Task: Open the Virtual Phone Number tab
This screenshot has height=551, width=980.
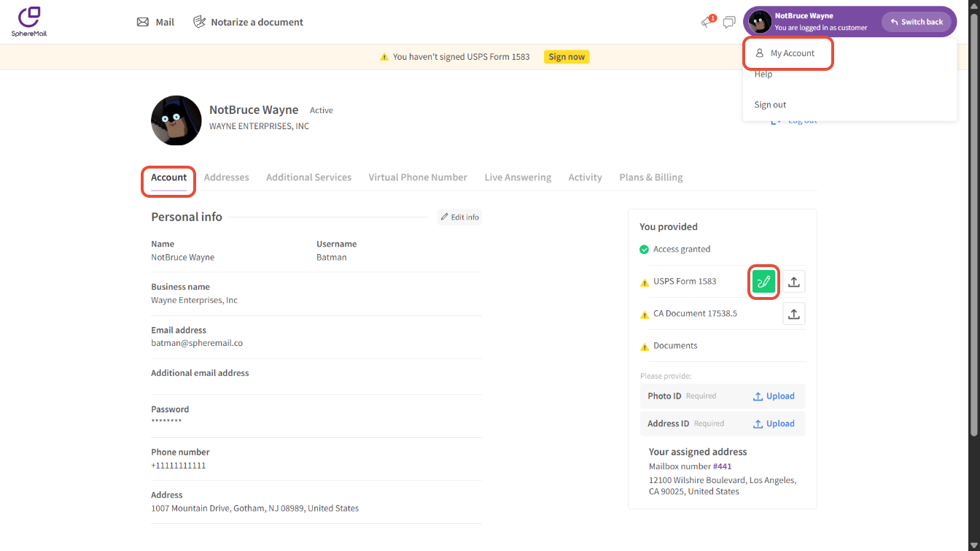Action: point(418,177)
